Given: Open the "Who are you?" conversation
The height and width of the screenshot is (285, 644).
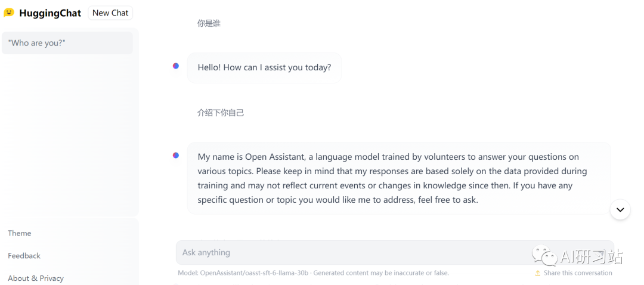Looking at the screenshot, I should [67, 43].
